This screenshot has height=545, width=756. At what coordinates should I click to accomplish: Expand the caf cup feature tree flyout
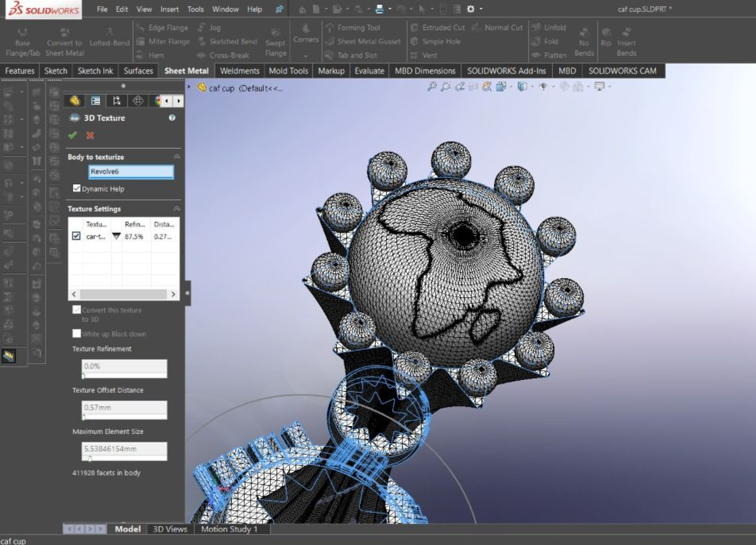point(189,87)
